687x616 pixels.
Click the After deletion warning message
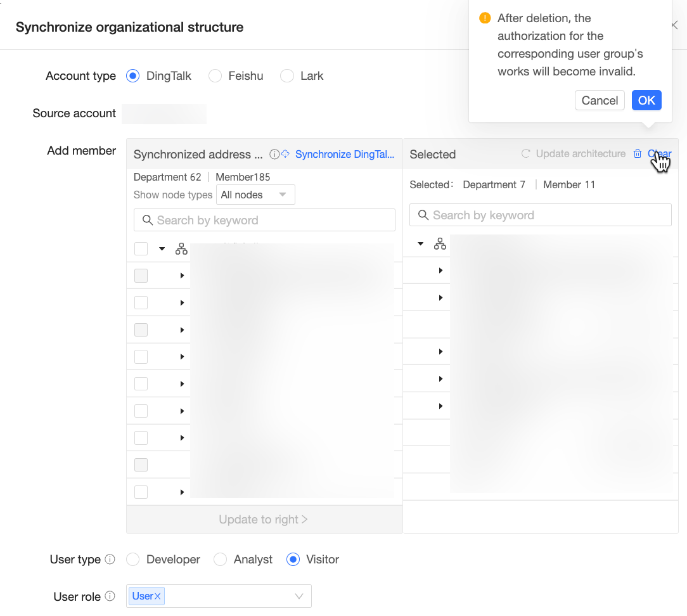pos(570,45)
